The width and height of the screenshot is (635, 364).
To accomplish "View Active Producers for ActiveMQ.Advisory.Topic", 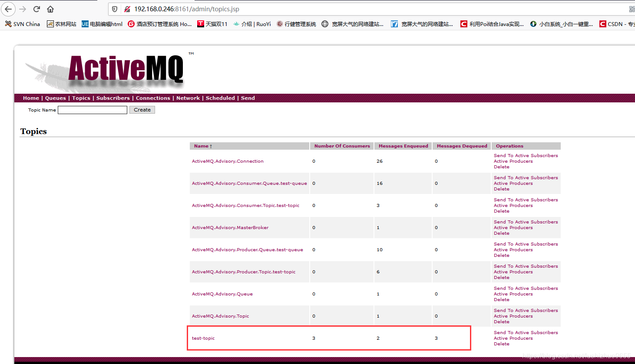I will click(x=513, y=316).
